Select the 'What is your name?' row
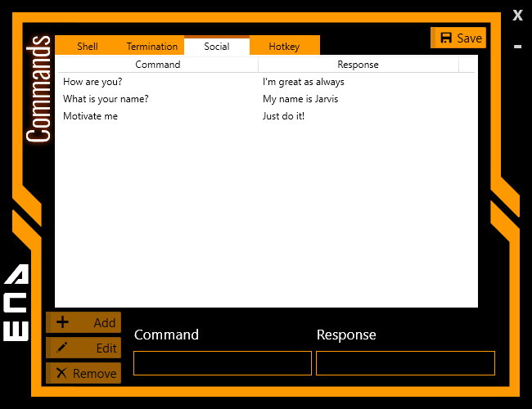532x409 pixels. coord(106,99)
